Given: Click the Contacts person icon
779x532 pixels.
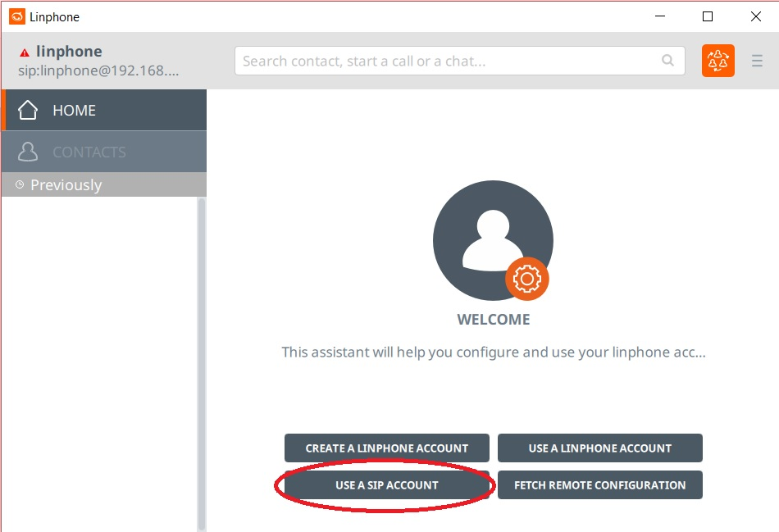Looking at the screenshot, I should pos(28,152).
